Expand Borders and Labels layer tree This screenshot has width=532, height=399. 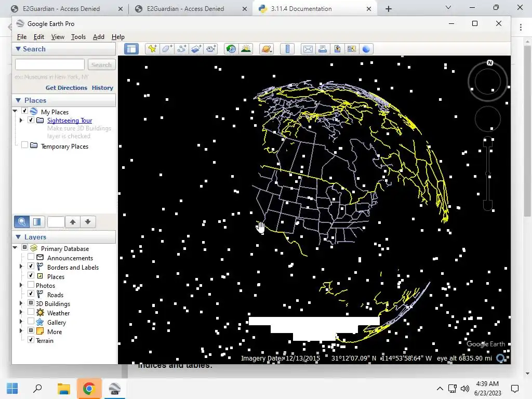pos(21,267)
